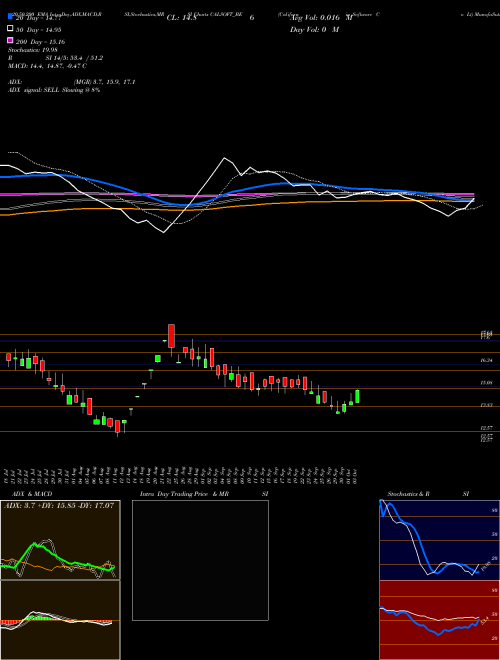The width and height of the screenshot is (500, 660).
Task: Click the 'Stochastics: 19.98' reading
Action: click(x=33, y=50)
